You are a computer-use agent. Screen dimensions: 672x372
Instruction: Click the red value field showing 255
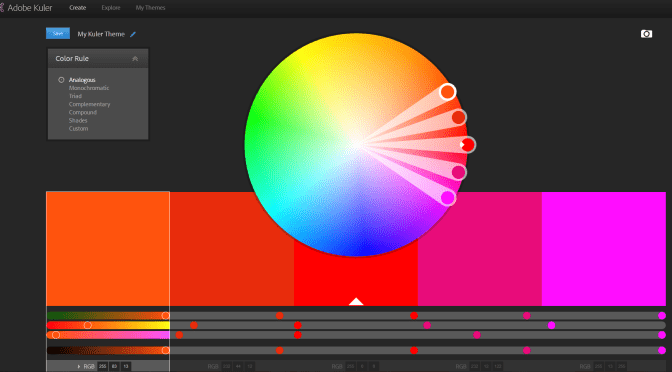[x=102, y=366]
